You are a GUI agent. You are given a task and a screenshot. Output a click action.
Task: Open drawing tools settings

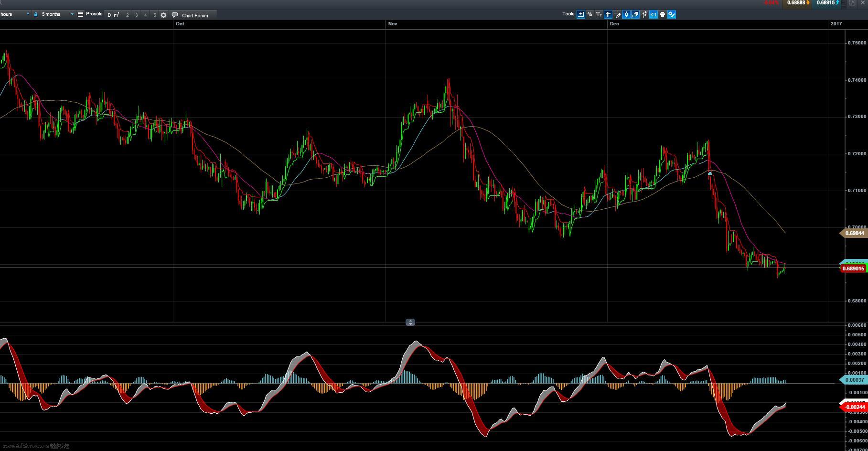pos(671,14)
